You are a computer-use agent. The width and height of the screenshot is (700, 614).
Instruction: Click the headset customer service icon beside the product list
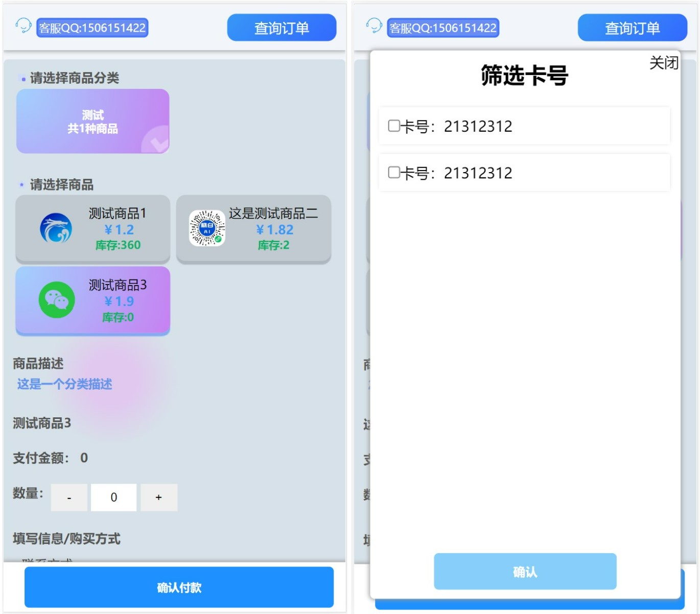click(23, 26)
